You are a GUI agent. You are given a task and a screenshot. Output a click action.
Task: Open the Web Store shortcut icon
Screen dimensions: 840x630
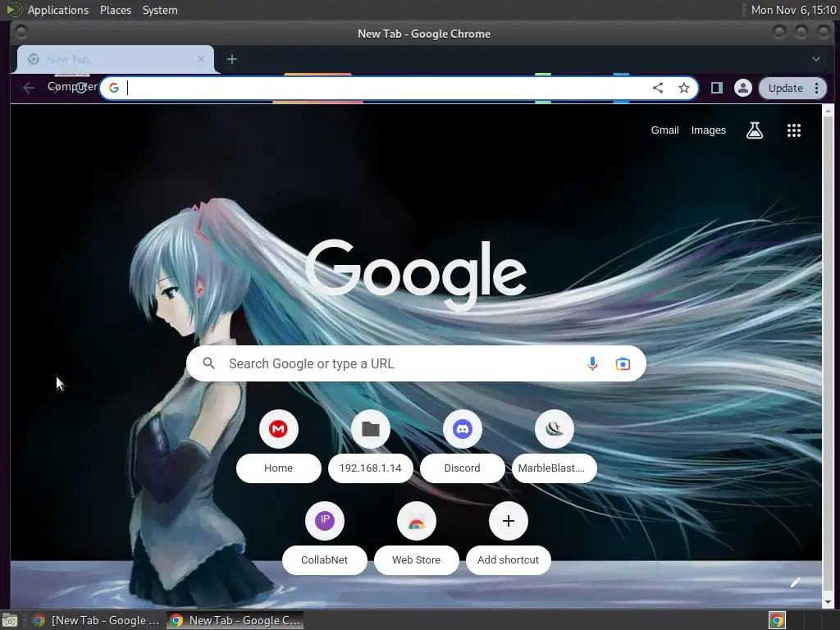(x=416, y=521)
